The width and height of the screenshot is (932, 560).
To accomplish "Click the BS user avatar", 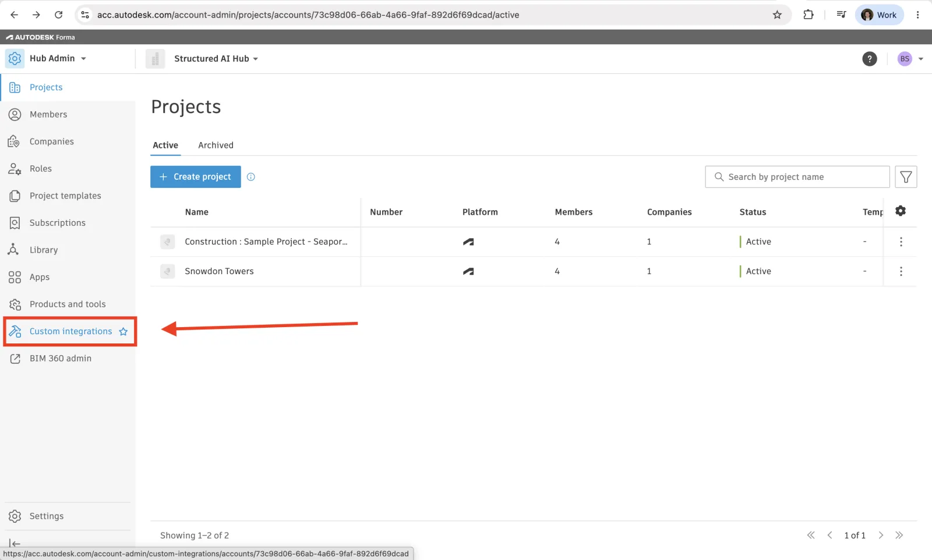I will 904,59.
